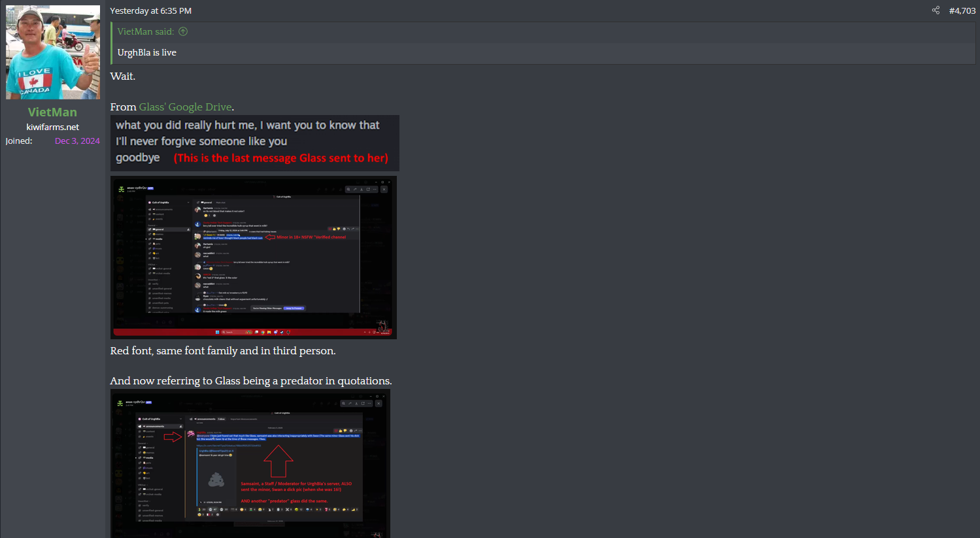The height and width of the screenshot is (538, 980).
Task: Click the join date 'Dec 3, 2024'
Action: 77,141
